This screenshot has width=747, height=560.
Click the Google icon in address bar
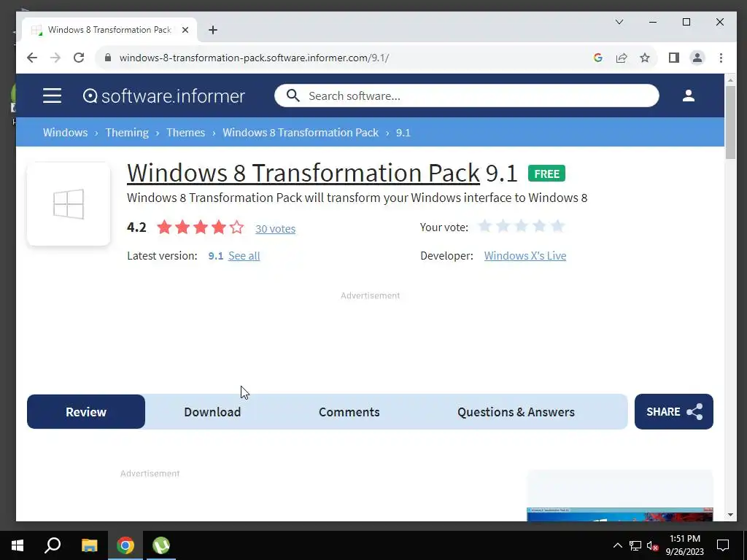(598, 58)
